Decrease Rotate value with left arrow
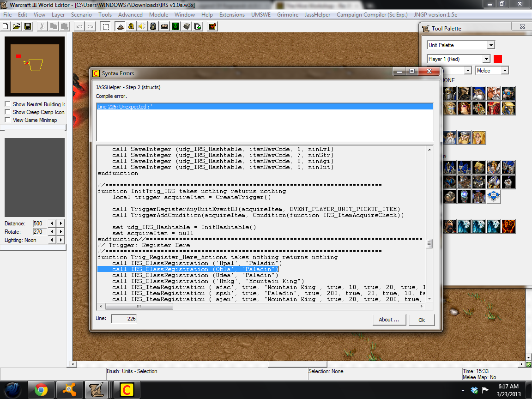This screenshot has height=399, width=532. pyautogui.click(x=52, y=231)
